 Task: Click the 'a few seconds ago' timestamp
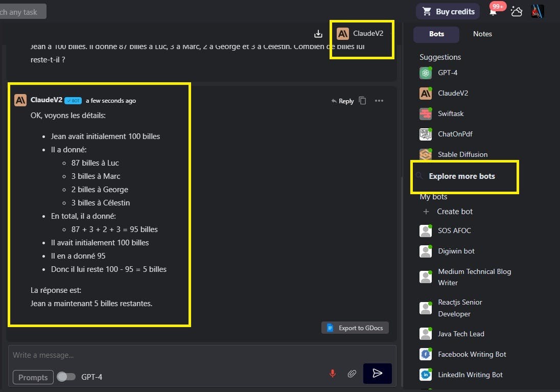pos(111,101)
